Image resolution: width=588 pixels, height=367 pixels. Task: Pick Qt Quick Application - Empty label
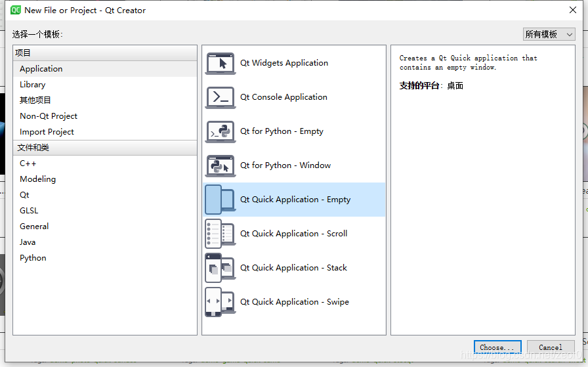point(295,200)
